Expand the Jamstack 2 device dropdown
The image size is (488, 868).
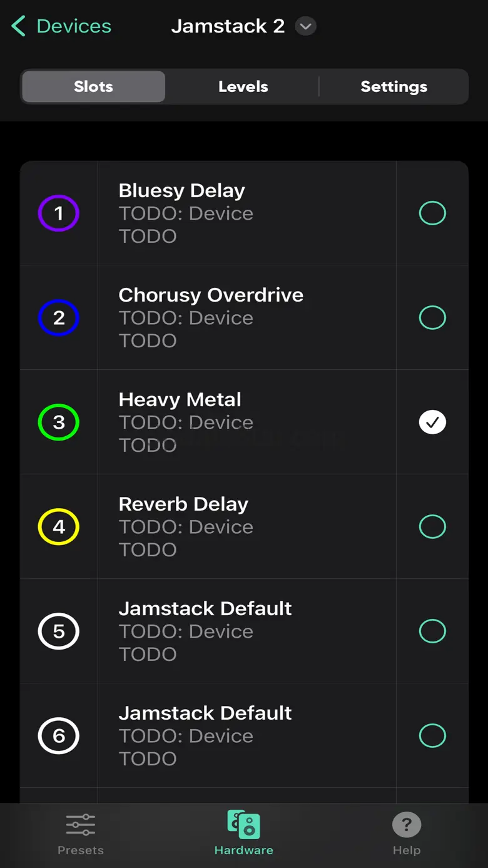pos(305,26)
